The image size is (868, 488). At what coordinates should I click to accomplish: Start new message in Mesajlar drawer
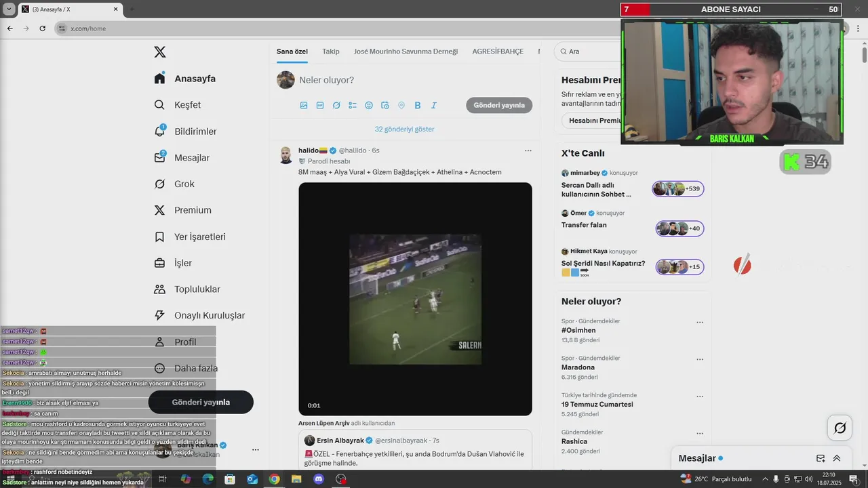(821, 458)
